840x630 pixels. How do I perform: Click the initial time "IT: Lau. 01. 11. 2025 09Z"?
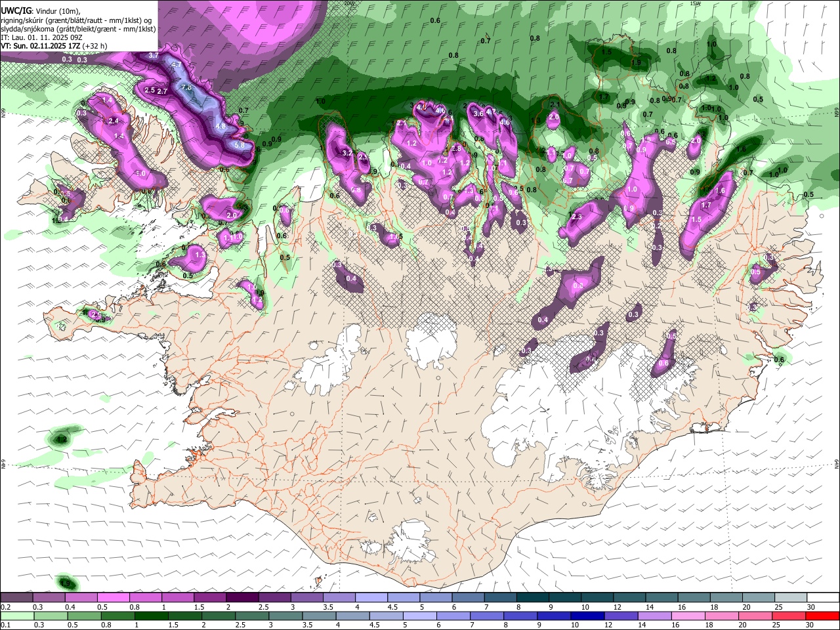pos(41,37)
